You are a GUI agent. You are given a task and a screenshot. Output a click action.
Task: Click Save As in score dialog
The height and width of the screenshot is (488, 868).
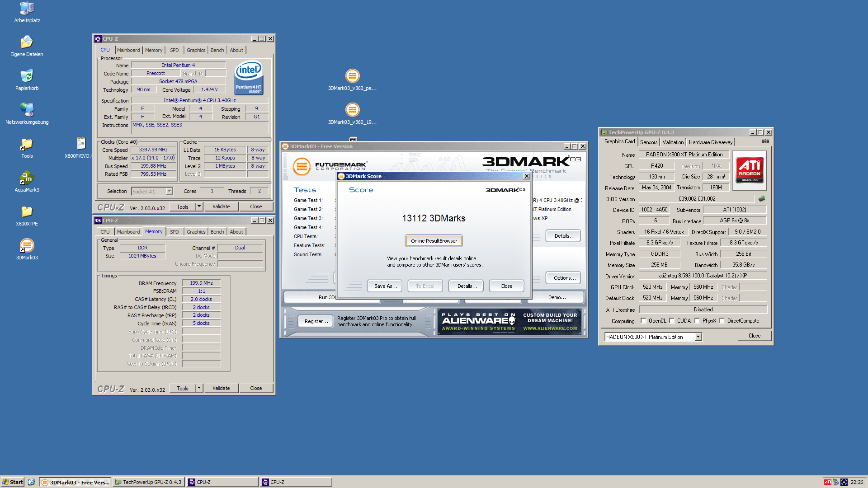pos(385,286)
